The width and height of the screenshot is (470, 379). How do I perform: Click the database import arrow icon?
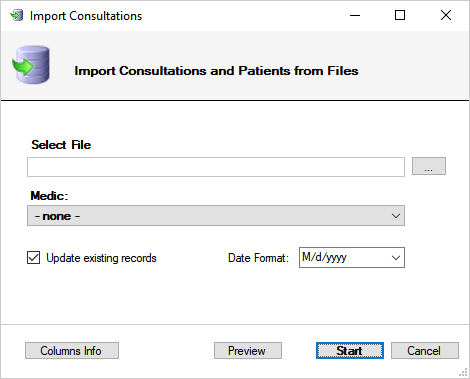31,65
